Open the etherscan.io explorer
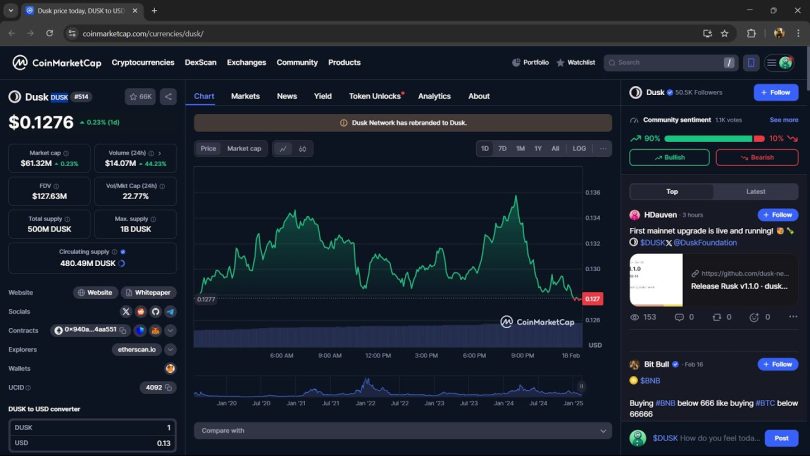810x456 pixels. (x=136, y=350)
